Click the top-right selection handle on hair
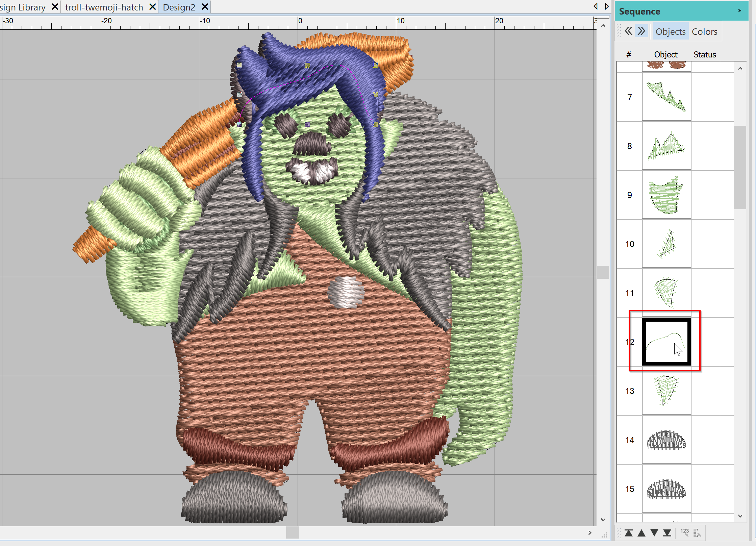 pos(376,65)
